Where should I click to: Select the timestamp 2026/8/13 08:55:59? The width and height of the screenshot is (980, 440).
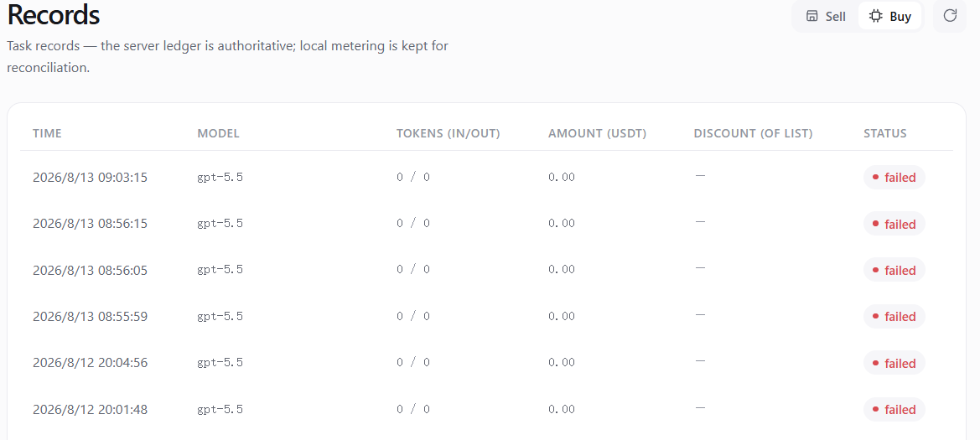pos(90,316)
